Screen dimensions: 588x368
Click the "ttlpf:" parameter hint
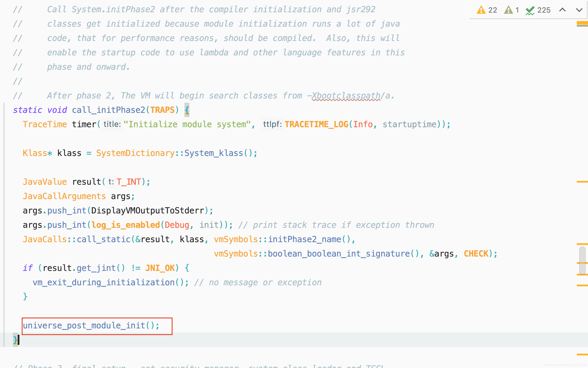tap(272, 124)
